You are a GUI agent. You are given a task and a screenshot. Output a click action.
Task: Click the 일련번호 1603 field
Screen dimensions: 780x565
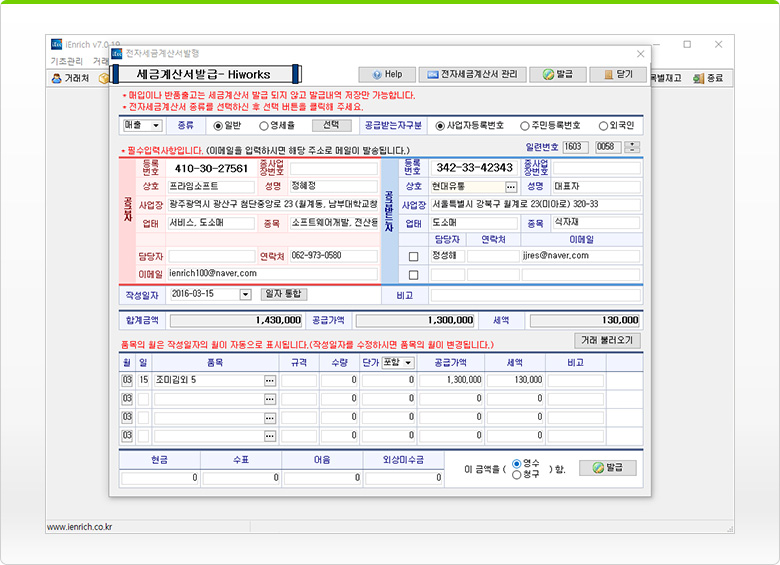(576, 147)
